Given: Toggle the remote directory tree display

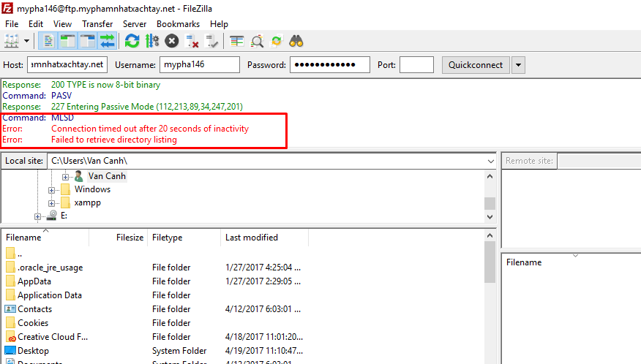Looking at the screenshot, I should pos(88,41).
